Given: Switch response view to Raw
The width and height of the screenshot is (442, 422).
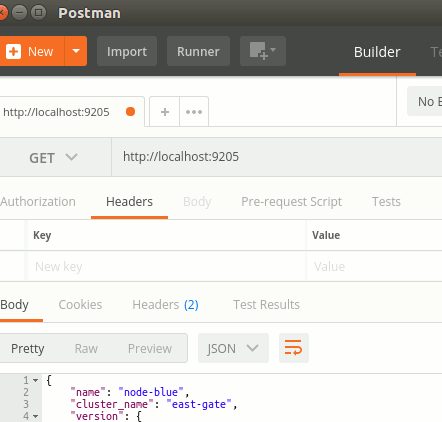Looking at the screenshot, I should 86,349.
